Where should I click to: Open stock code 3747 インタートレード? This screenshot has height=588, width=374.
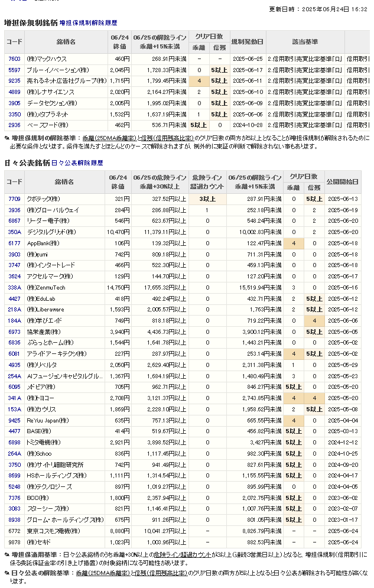click(14, 265)
